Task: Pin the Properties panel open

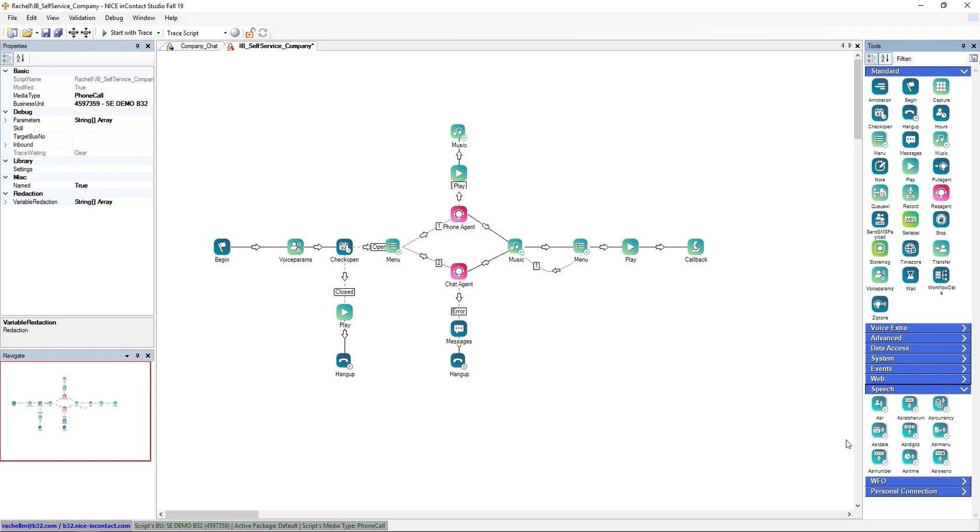Action: pos(138,46)
